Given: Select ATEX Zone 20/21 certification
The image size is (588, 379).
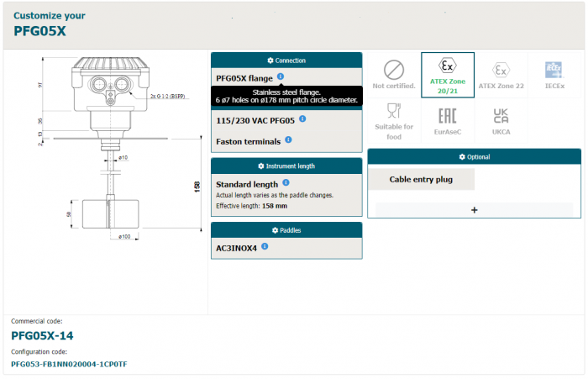Looking at the screenshot, I should tap(448, 75).
